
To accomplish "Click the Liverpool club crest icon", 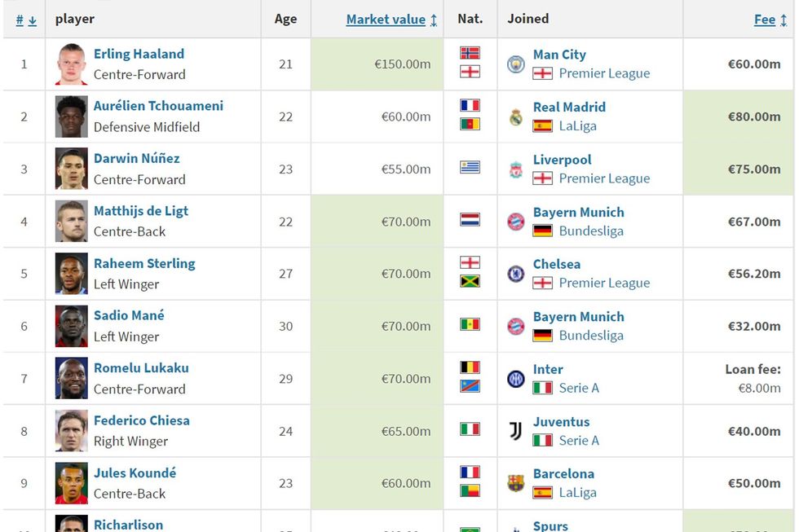I will coord(516,169).
